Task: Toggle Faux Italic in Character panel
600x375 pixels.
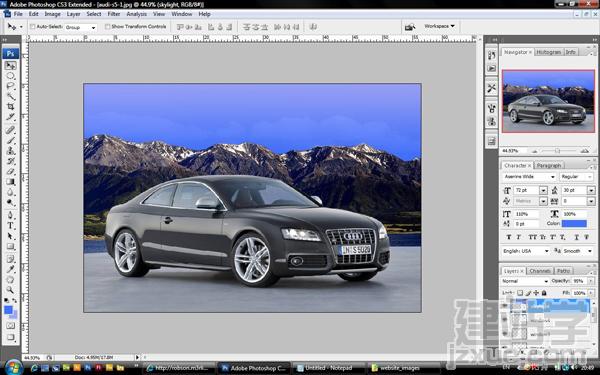Action: [x=518, y=237]
